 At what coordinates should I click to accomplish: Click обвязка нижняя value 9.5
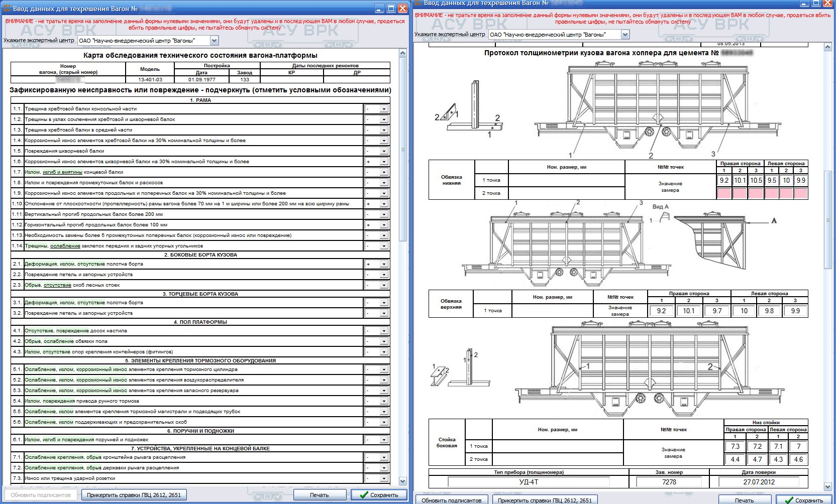[x=771, y=180]
